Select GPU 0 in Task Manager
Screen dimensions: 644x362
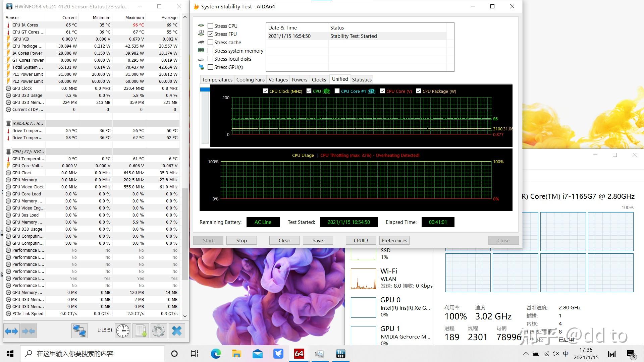point(391,307)
